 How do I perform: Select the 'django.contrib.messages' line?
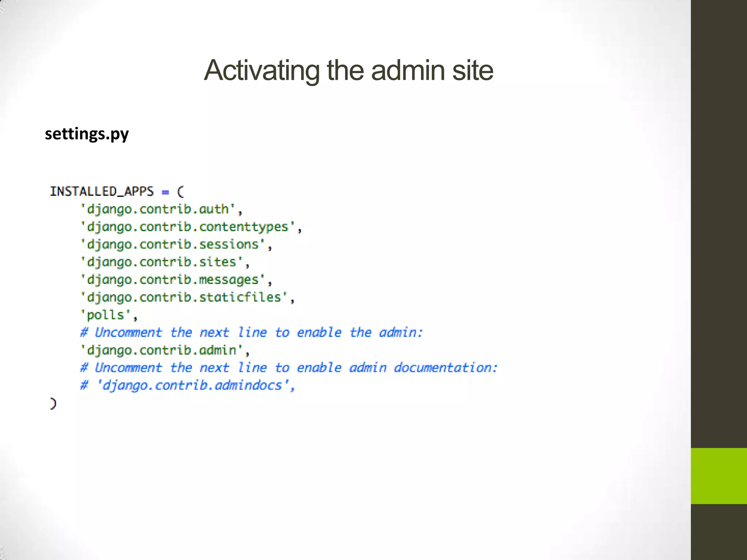point(176,280)
